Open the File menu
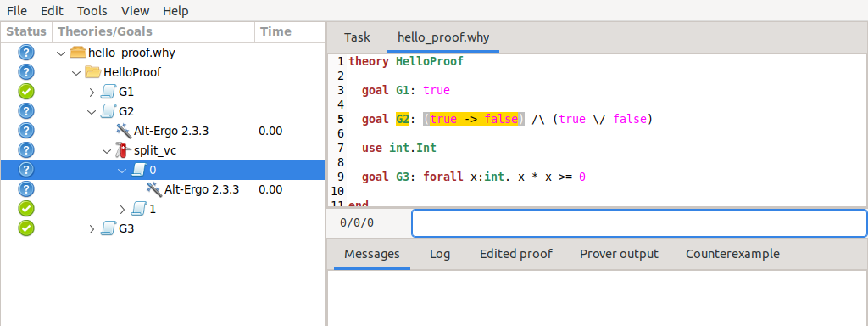868x326 pixels. pos(16,10)
